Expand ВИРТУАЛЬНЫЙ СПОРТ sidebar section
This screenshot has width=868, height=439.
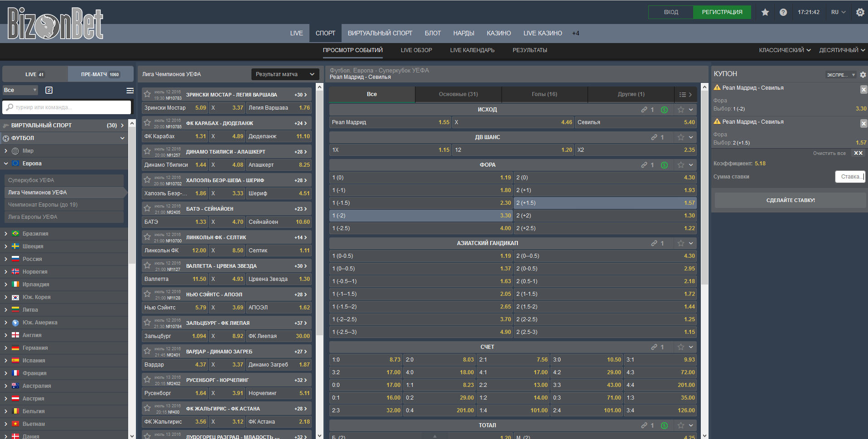pos(122,125)
